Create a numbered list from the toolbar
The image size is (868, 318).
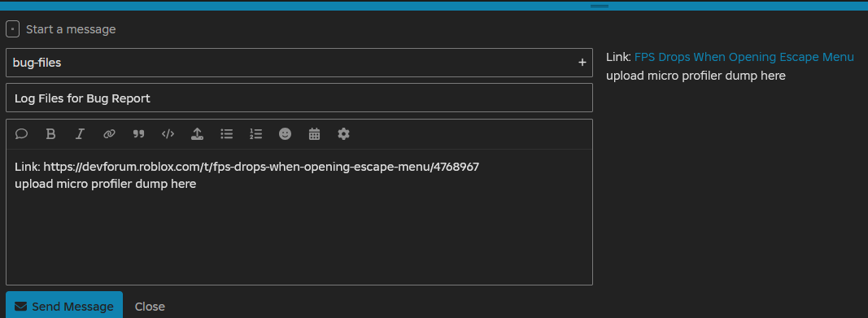tap(255, 134)
